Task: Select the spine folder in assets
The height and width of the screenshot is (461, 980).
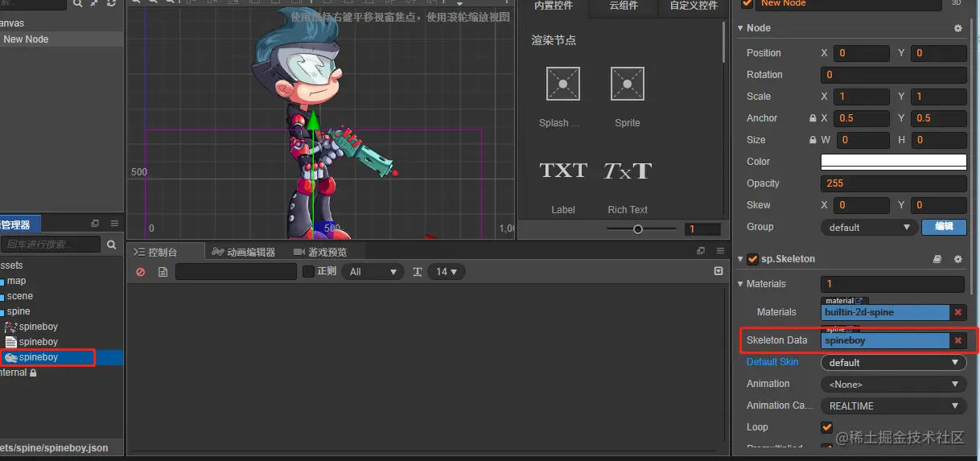Action: 19,311
